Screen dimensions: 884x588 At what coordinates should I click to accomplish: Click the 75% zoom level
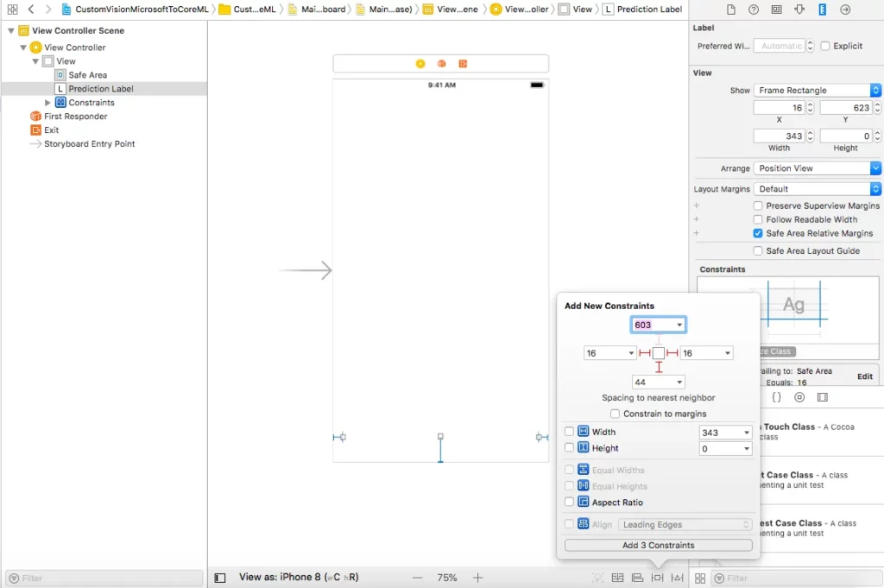point(447,578)
